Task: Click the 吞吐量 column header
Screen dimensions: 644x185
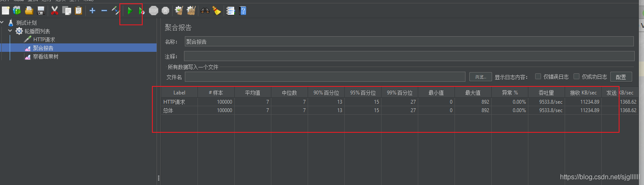Action: pos(547,93)
